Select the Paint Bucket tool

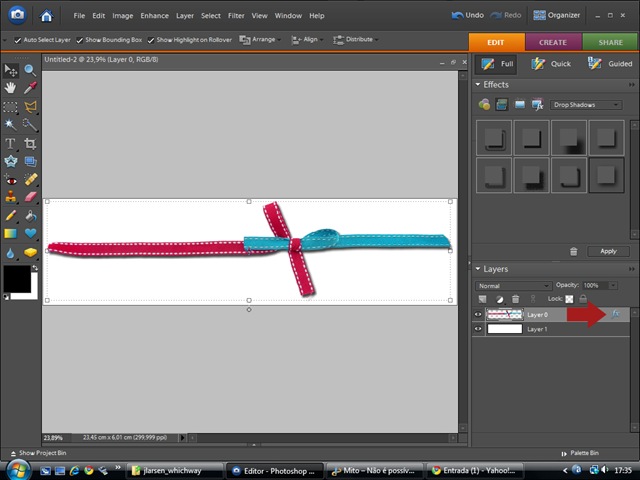30,216
